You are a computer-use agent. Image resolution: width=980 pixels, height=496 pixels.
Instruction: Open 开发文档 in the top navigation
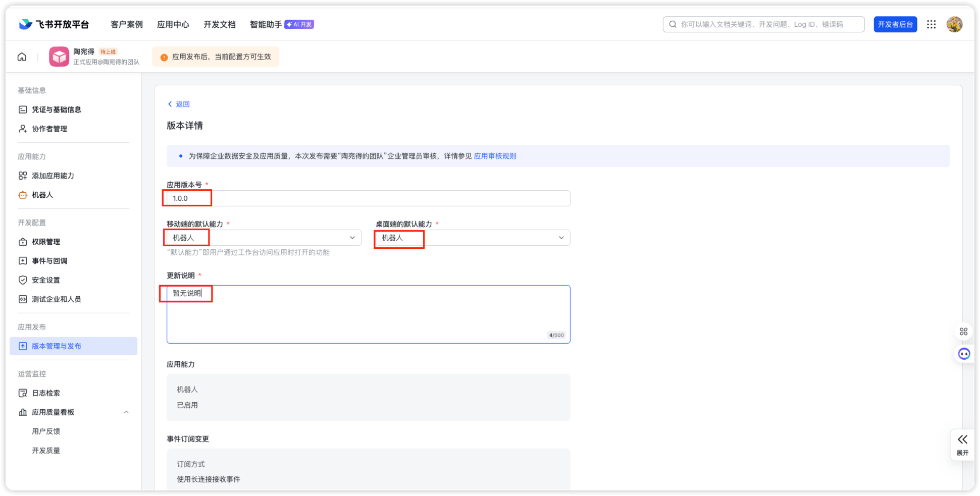[x=220, y=24]
